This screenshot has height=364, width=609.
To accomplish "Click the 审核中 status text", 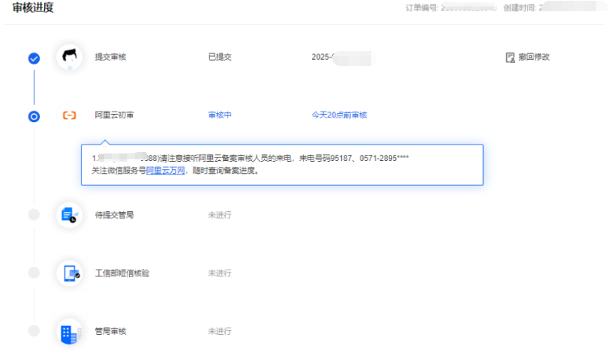I will tap(220, 115).
